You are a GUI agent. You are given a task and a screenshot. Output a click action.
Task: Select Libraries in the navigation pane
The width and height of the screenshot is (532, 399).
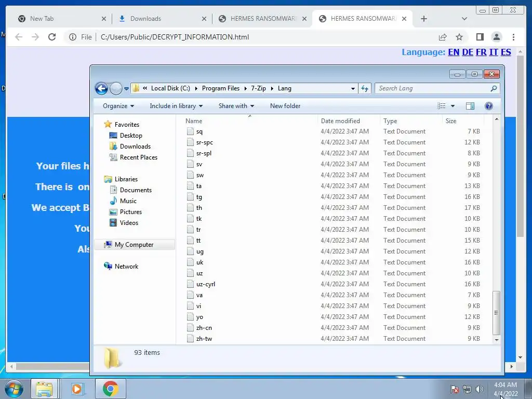tap(126, 179)
